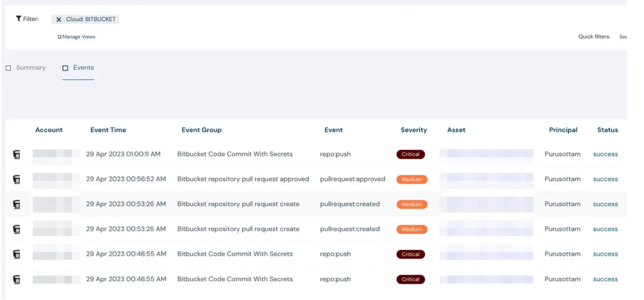Sort by Account column header
Viewport: 644px width, 300px height.
point(49,130)
